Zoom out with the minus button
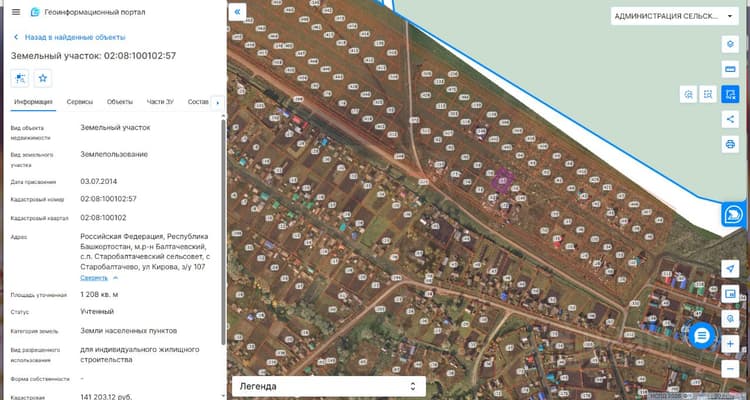Viewport: 750px width, 400px height. point(730,369)
